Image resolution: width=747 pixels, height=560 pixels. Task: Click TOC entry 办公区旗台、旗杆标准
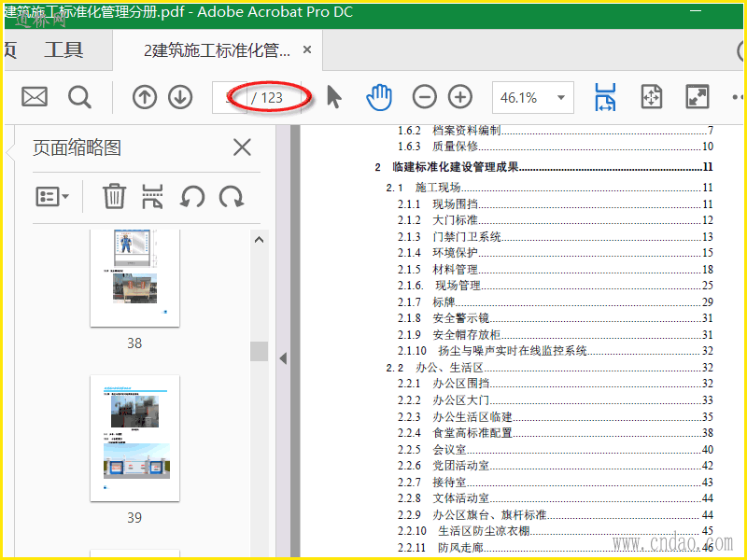pyautogui.click(x=556, y=515)
